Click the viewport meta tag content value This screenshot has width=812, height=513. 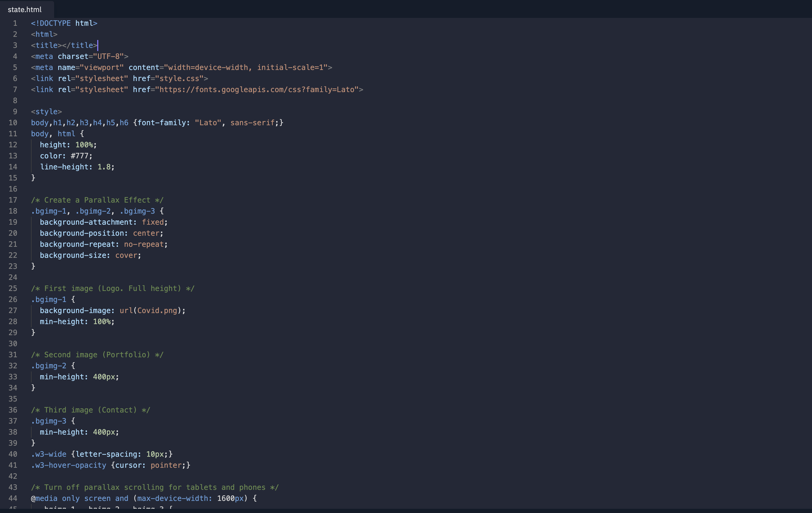tap(245, 68)
